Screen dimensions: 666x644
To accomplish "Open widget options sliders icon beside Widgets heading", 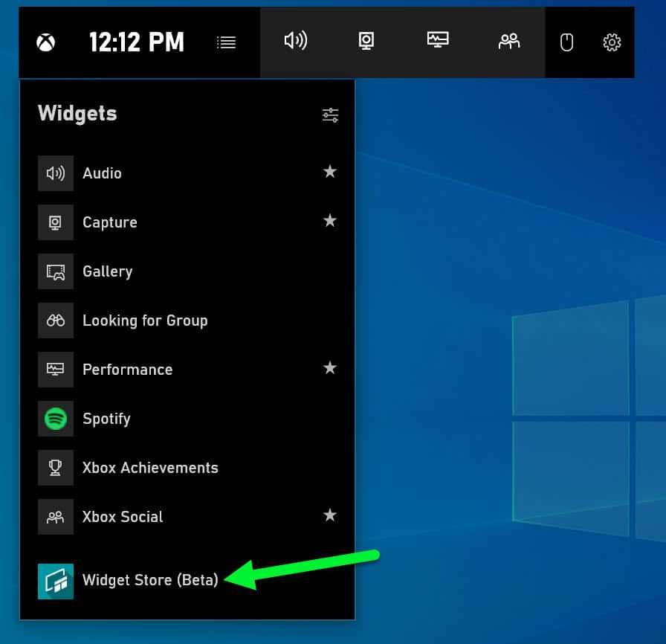I will point(330,115).
